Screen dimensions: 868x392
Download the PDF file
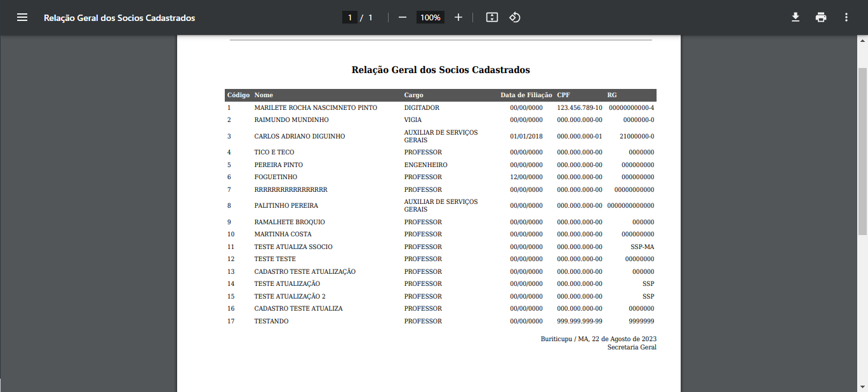(x=795, y=18)
